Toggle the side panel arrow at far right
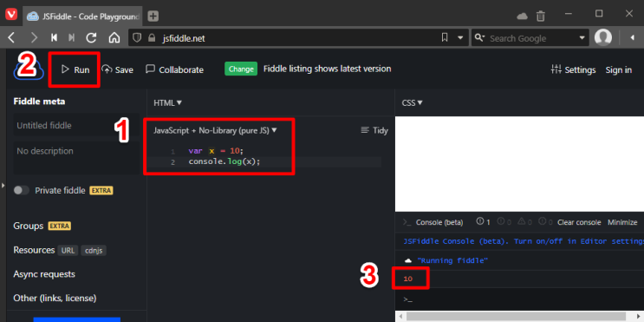 pos(633,38)
